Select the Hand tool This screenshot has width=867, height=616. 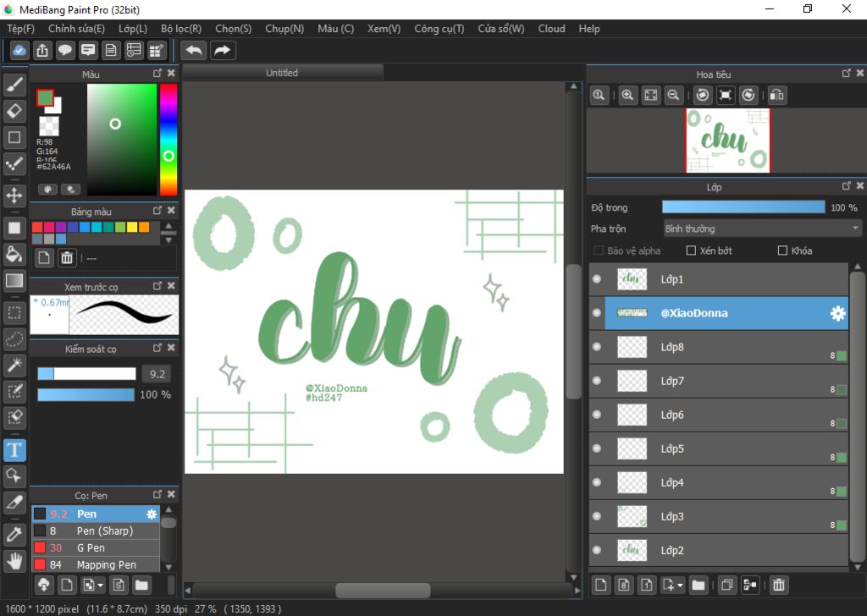coord(14,561)
